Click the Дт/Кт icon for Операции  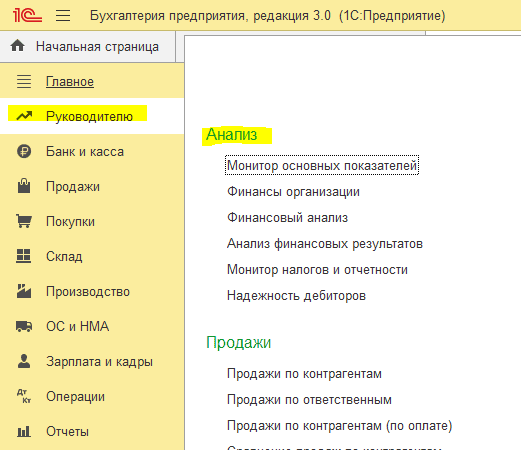point(24,396)
